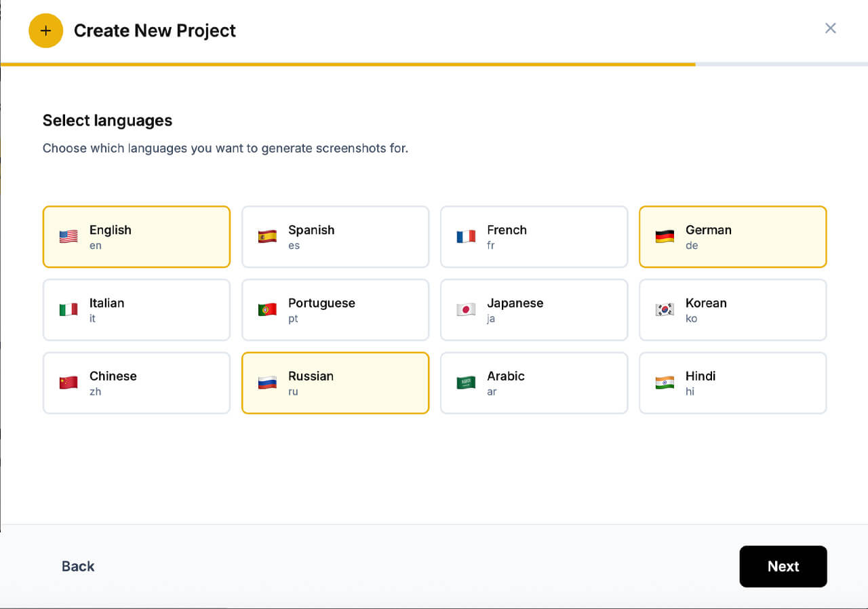
Task: Click the Spanish flag icon
Action: (x=267, y=237)
